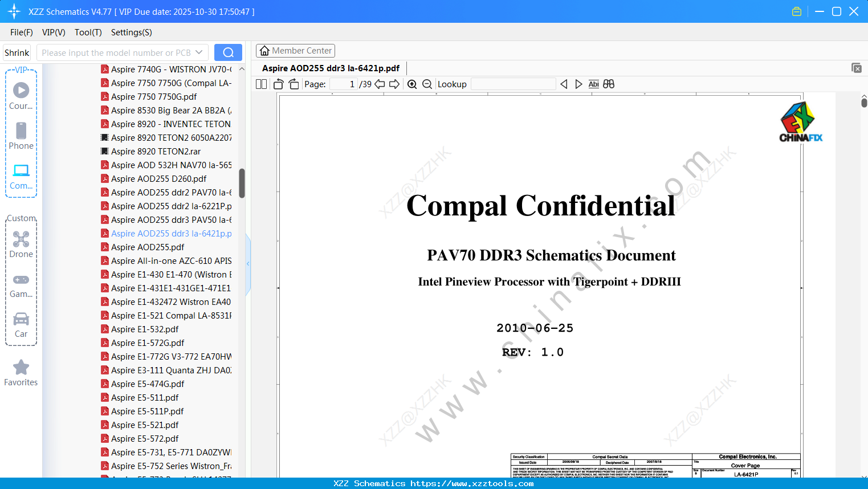Open Aspire 8920 TETON2 6050A2207 file
This screenshot has height=489, width=868.
[x=166, y=138]
